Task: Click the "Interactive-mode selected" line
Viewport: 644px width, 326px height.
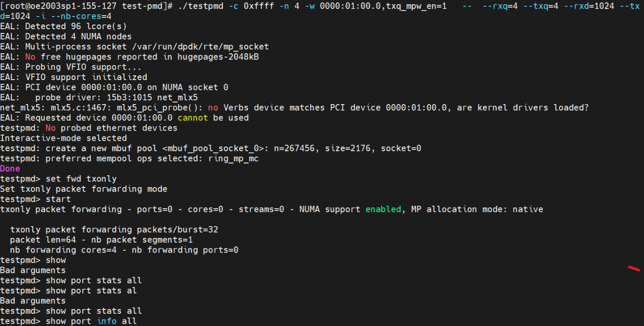Action: click(63, 138)
